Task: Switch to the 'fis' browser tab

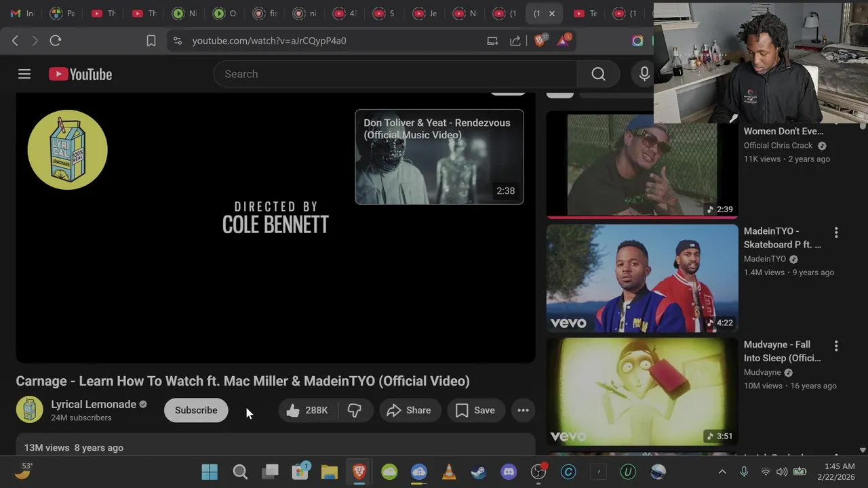Action: (x=265, y=14)
